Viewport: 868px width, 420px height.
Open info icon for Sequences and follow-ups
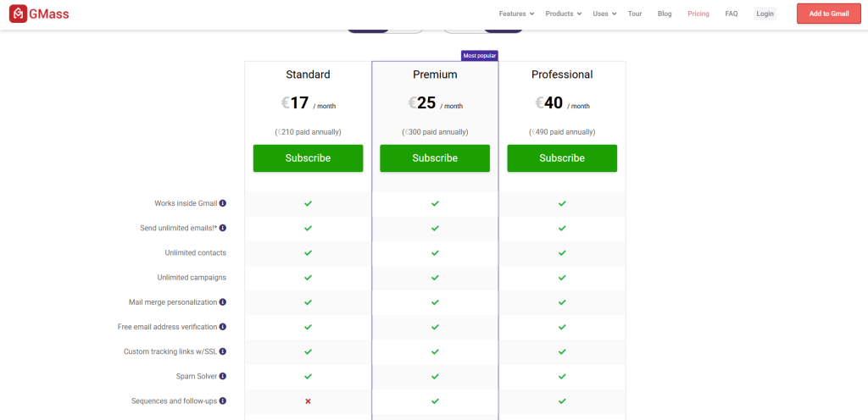click(x=223, y=401)
